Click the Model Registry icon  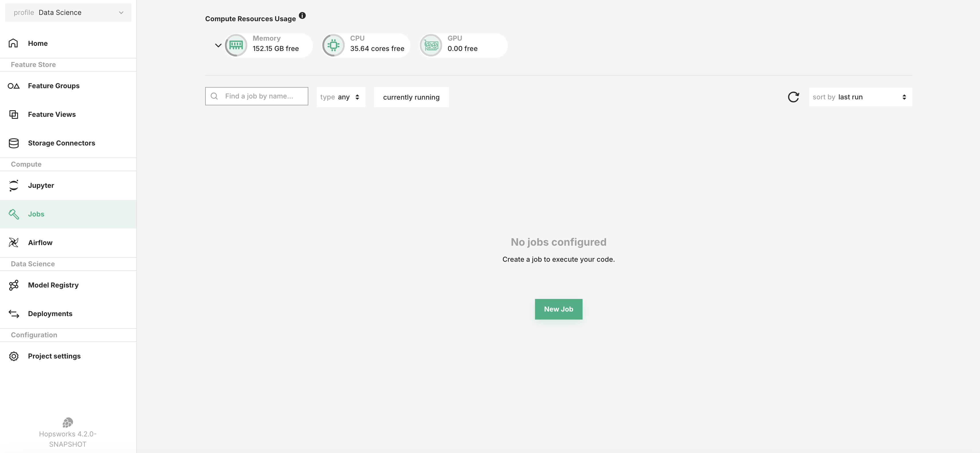point(14,285)
